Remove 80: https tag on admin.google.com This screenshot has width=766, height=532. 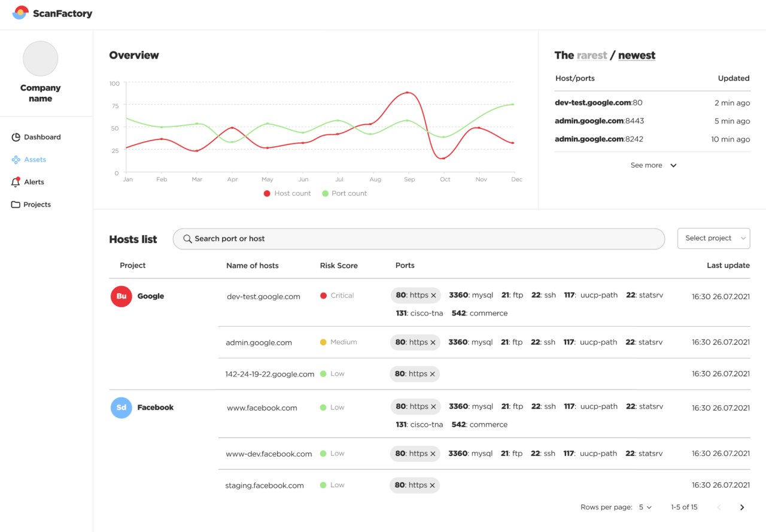pos(433,342)
